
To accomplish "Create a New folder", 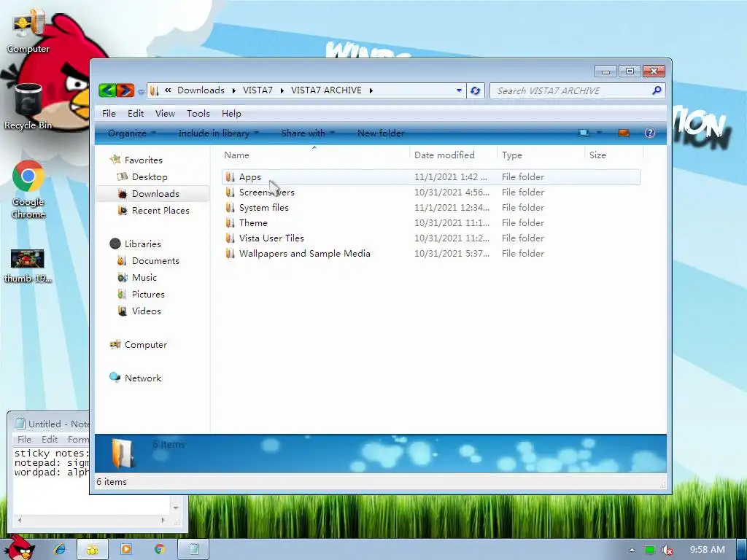I will (x=381, y=133).
